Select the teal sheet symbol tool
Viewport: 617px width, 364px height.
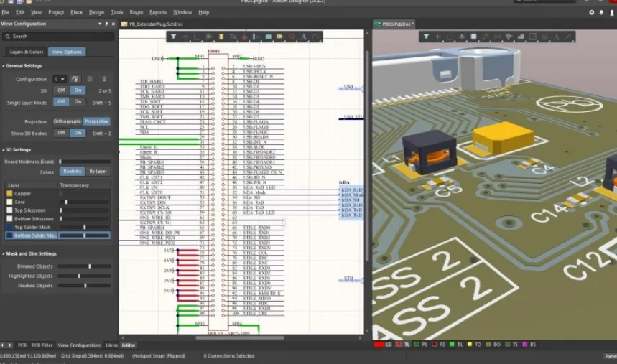(x=268, y=37)
